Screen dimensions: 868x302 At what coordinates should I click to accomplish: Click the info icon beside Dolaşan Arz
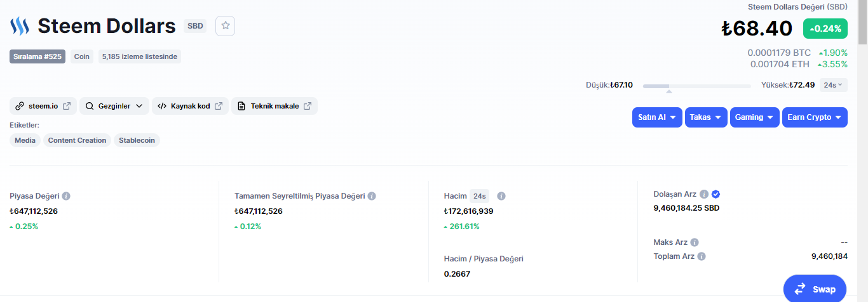pyautogui.click(x=704, y=194)
